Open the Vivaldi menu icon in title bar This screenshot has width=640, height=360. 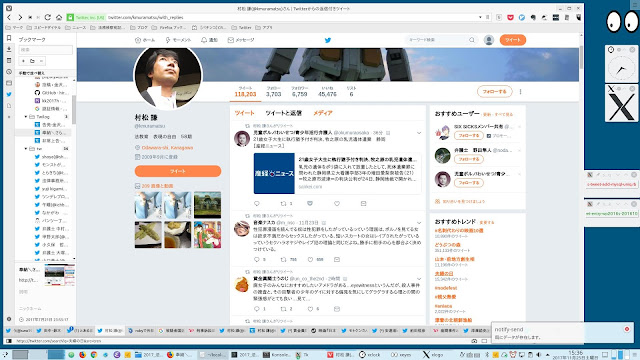(x=9, y=8)
